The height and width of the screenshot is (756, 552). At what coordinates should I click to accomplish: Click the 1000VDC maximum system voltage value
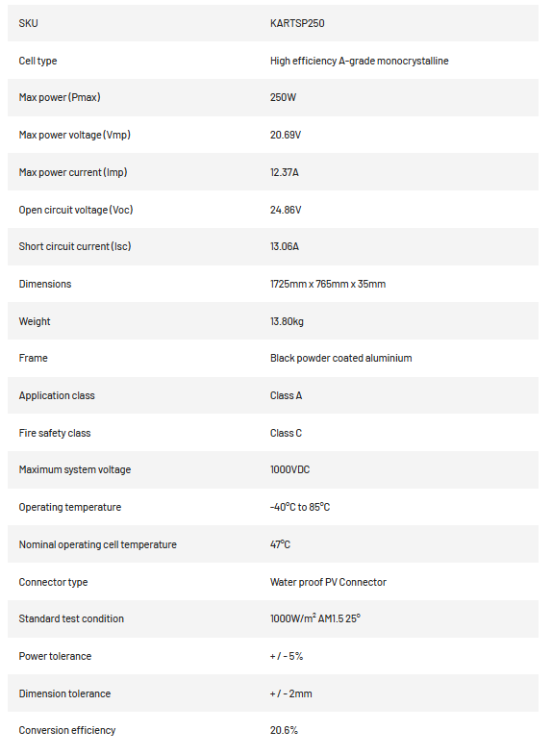[x=289, y=470]
